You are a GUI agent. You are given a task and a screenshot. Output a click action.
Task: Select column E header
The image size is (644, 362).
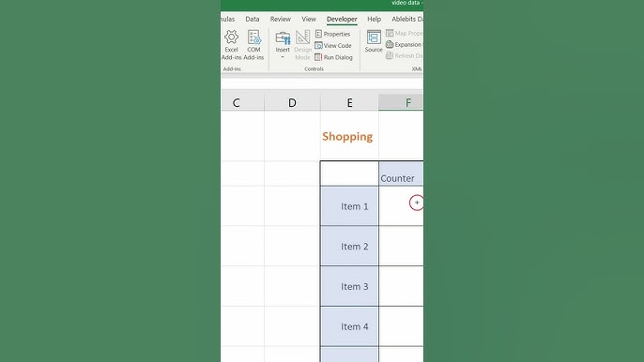(x=349, y=102)
